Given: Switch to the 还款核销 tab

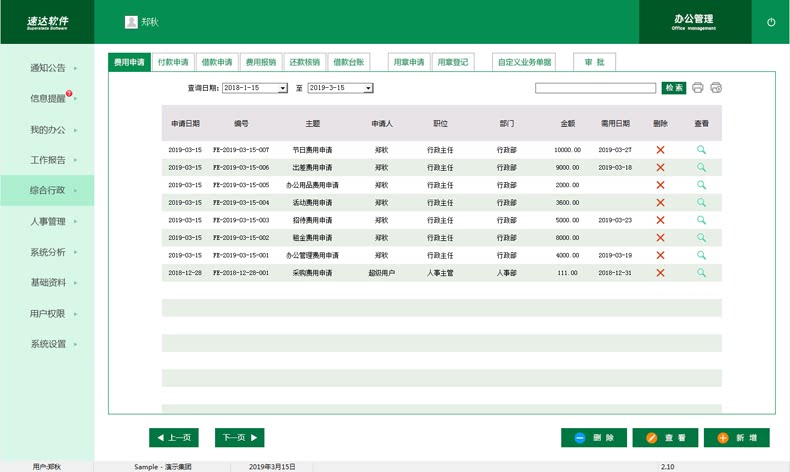Looking at the screenshot, I should 305,62.
